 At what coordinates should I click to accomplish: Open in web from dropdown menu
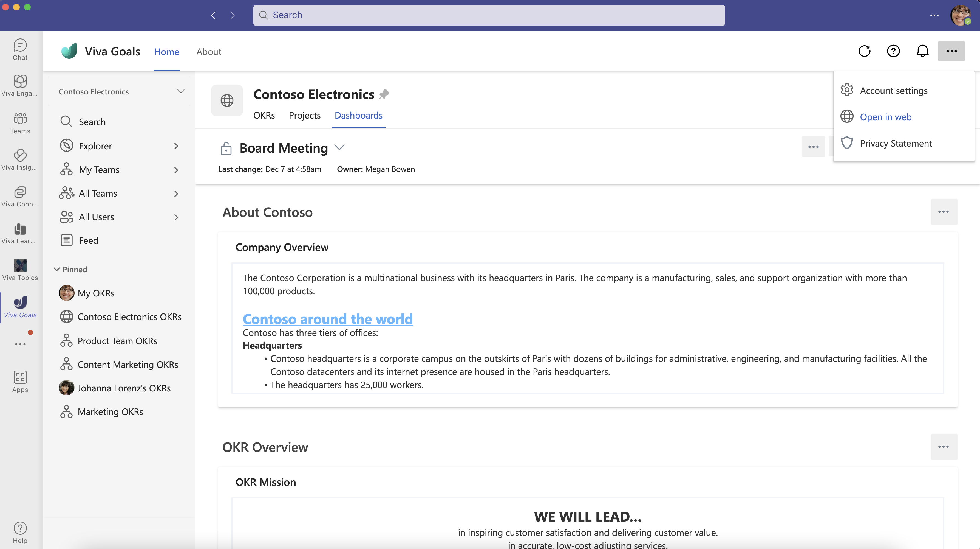pos(886,116)
